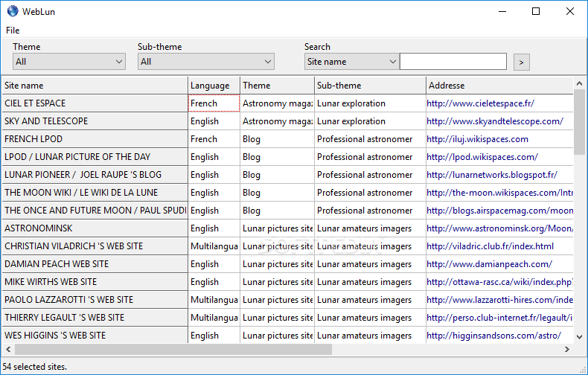Viewport: 588px width, 375px height.
Task: Select WES HIGGINS 'S WEB SITE
Action: click(x=95, y=336)
